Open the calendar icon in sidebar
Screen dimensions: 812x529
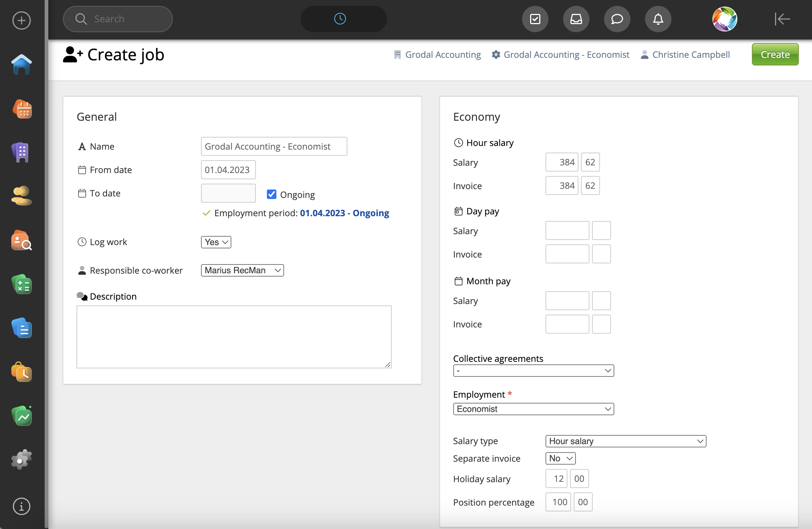[22, 109]
